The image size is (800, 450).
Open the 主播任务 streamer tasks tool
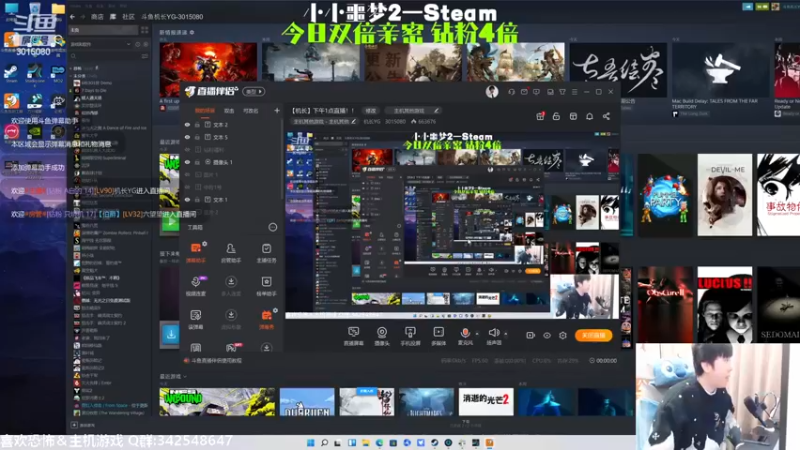(x=266, y=252)
